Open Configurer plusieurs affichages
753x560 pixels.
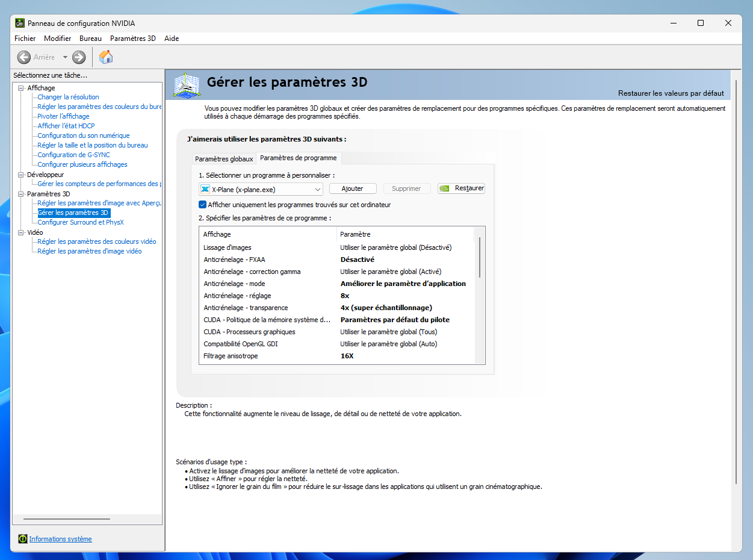[x=82, y=164]
